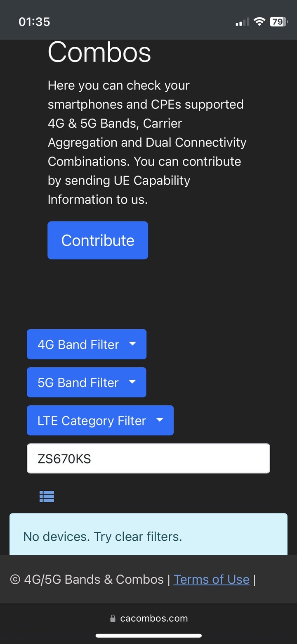Tap the padlock icon beside cacombos.com
This screenshot has height=644, width=297.
pyautogui.click(x=113, y=618)
